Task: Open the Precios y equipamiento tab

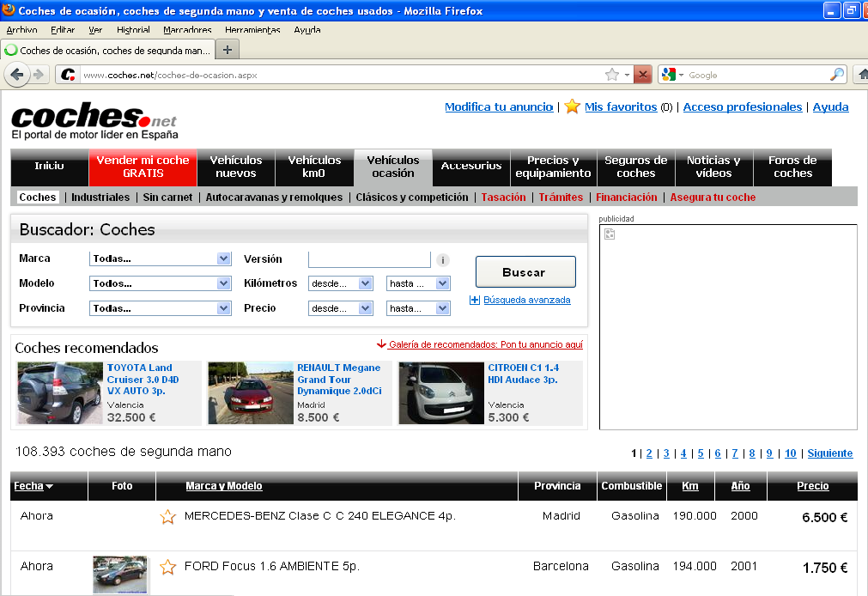Action: [x=553, y=167]
